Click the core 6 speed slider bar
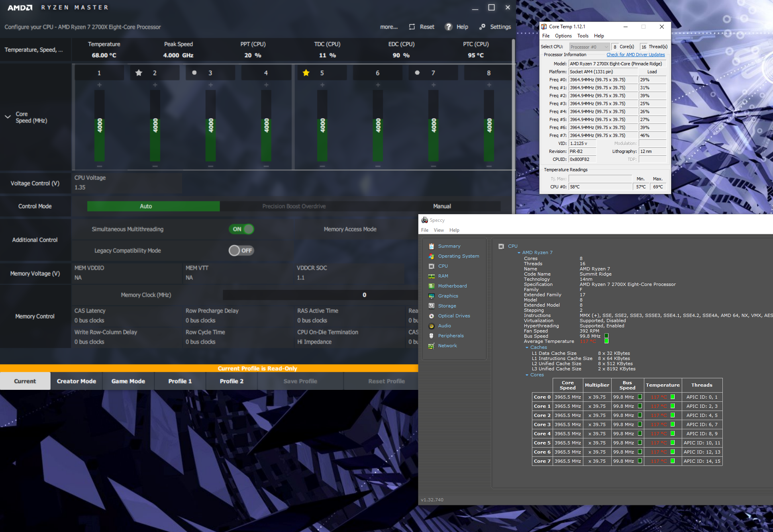 tap(378, 125)
